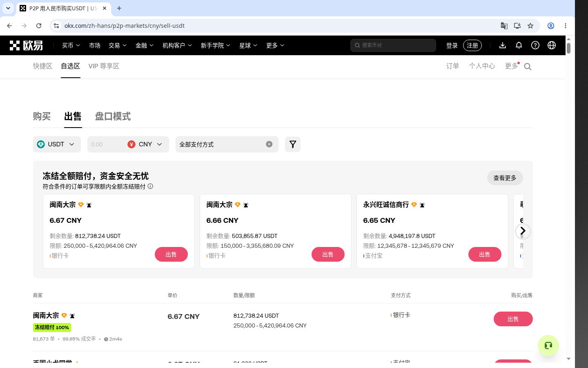Click the P2P search magnifier icon
588x368 pixels.
pyautogui.click(x=528, y=67)
